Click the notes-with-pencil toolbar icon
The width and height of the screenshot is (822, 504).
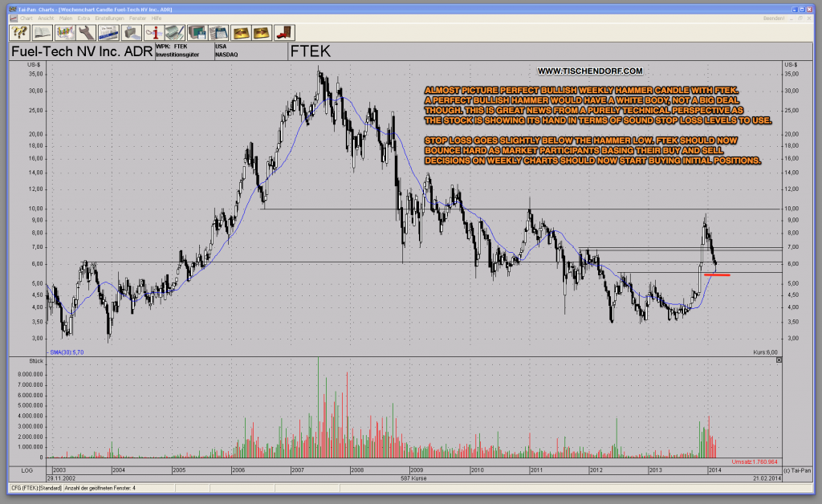coord(175,32)
